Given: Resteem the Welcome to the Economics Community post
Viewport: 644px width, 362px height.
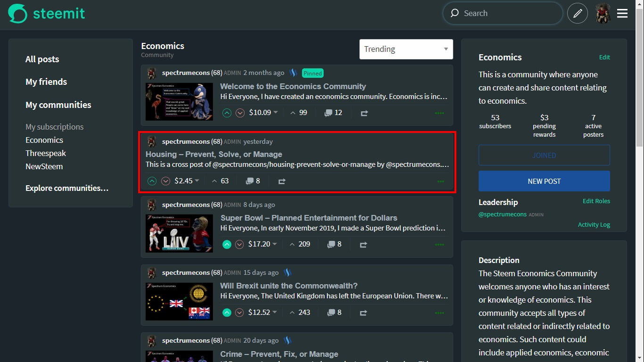Looking at the screenshot, I should click(364, 113).
